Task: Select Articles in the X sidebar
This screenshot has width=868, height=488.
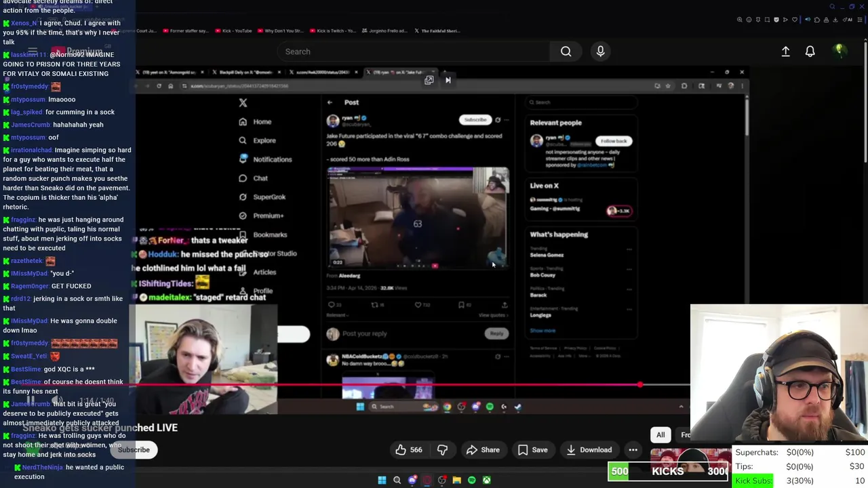Action: coord(258,272)
